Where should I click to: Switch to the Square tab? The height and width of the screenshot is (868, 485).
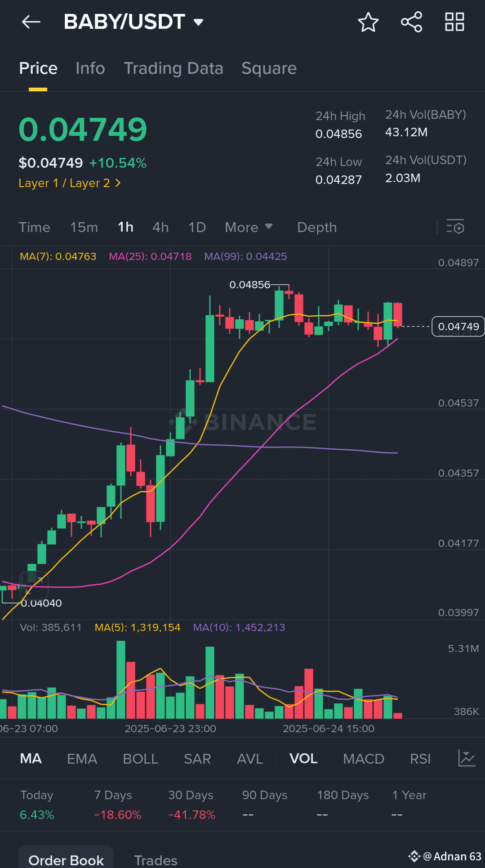(269, 68)
